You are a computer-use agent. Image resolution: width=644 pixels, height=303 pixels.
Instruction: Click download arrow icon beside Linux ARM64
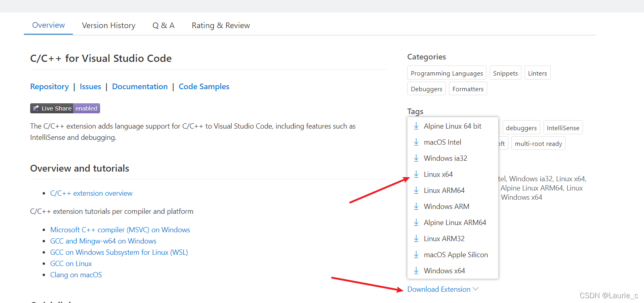click(x=416, y=190)
